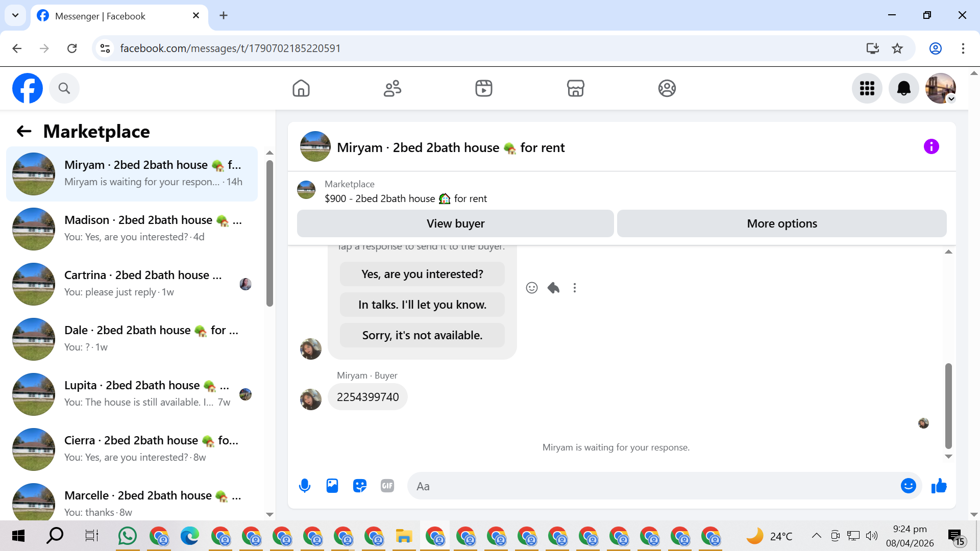Open emoji picker in message field

908,486
